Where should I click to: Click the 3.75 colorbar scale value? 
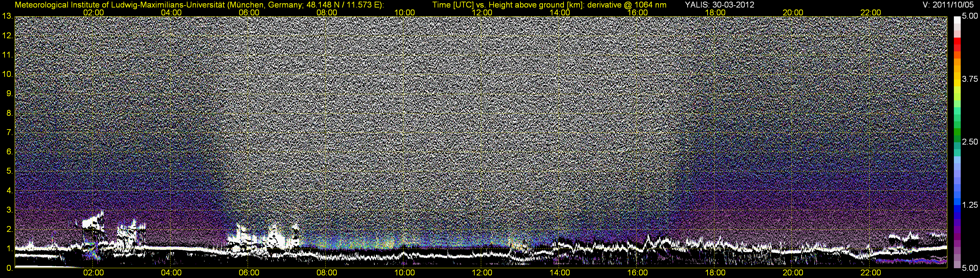point(970,79)
